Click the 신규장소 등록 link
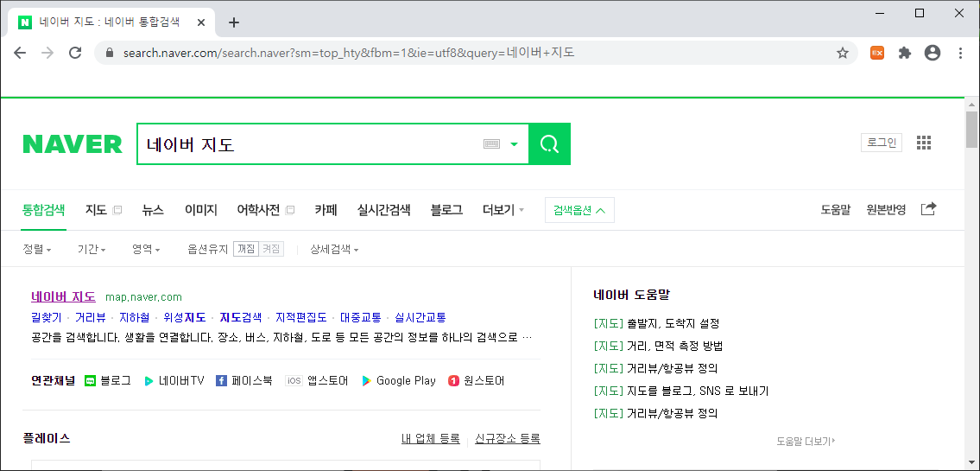 (508, 438)
